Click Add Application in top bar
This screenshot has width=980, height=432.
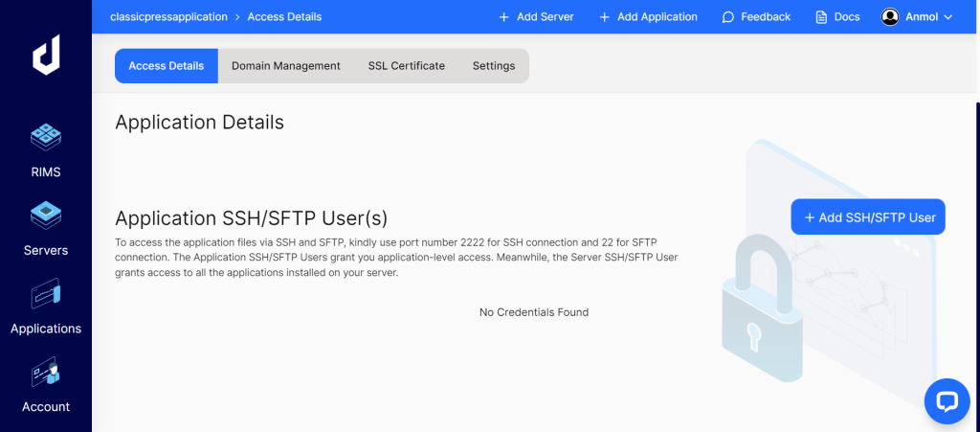click(x=648, y=17)
